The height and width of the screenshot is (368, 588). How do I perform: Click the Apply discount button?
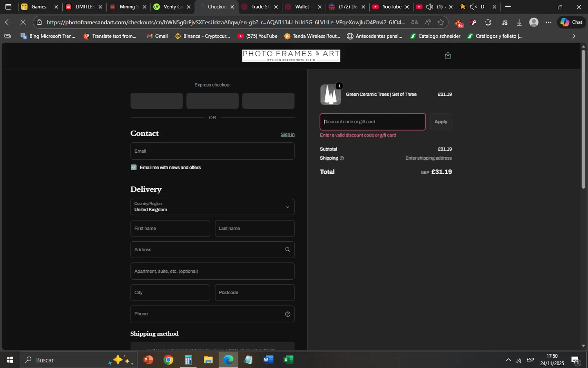[x=441, y=122]
